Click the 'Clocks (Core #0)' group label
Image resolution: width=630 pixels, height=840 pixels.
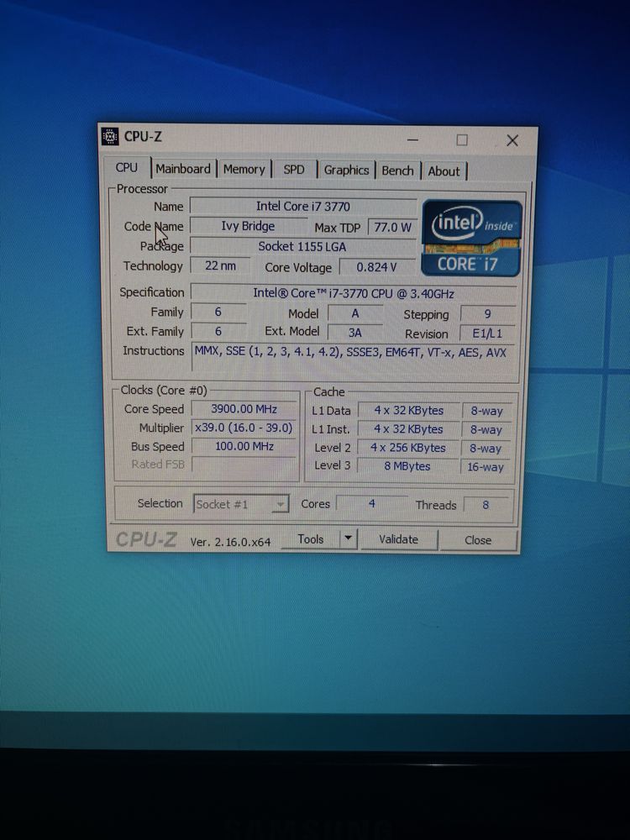(164, 390)
